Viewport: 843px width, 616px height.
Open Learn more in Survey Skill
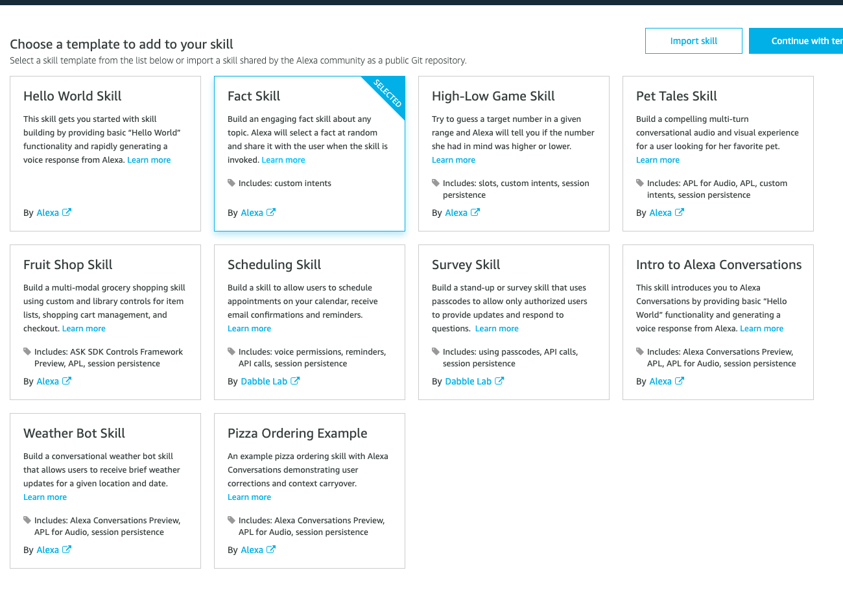click(x=497, y=329)
